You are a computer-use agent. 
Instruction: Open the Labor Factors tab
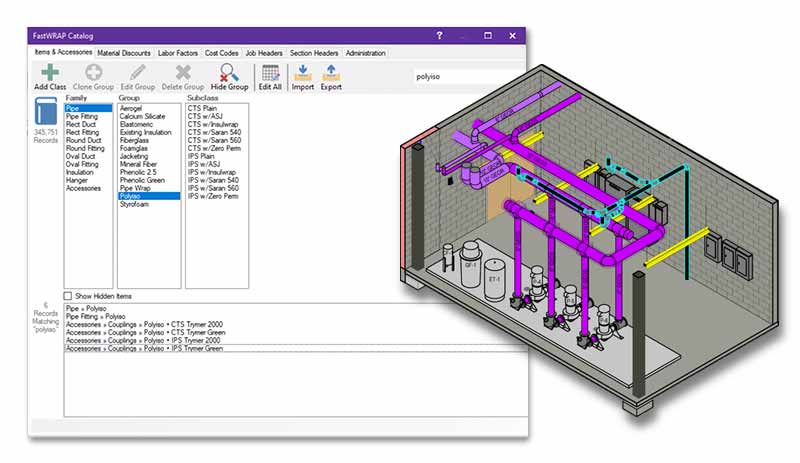point(178,53)
